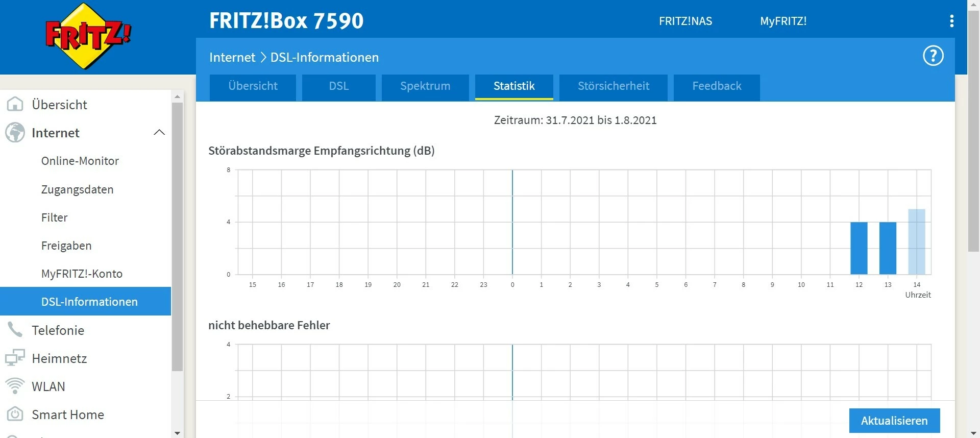Select DSL-Informationen in the sidebar

coord(85,301)
